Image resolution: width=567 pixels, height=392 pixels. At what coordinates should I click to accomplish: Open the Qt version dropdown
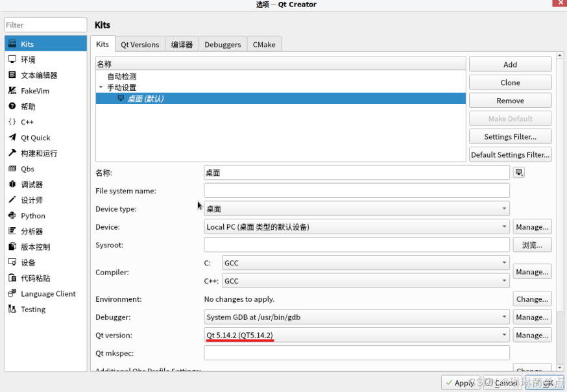pyautogui.click(x=504, y=335)
